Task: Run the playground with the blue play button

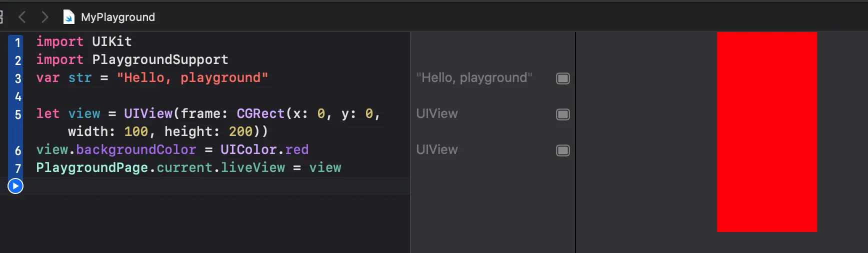Action: tap(15, 186)
